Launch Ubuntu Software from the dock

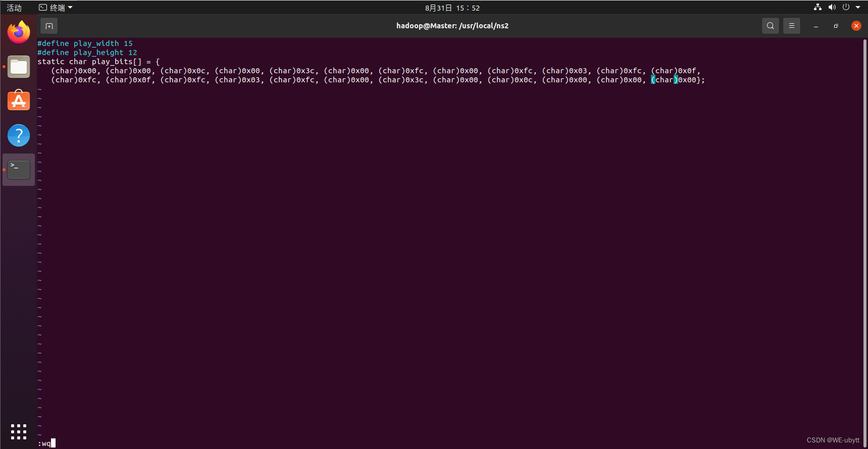[19, 101]
